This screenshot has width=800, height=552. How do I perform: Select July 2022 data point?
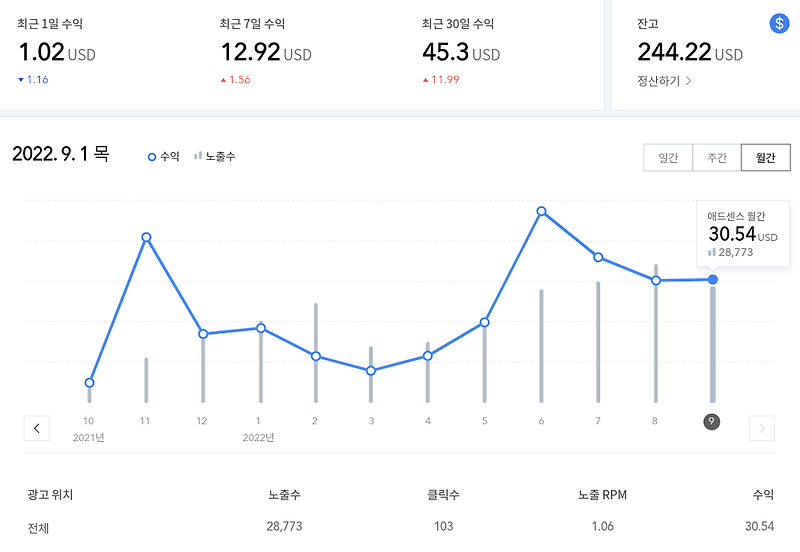(598, 257)
